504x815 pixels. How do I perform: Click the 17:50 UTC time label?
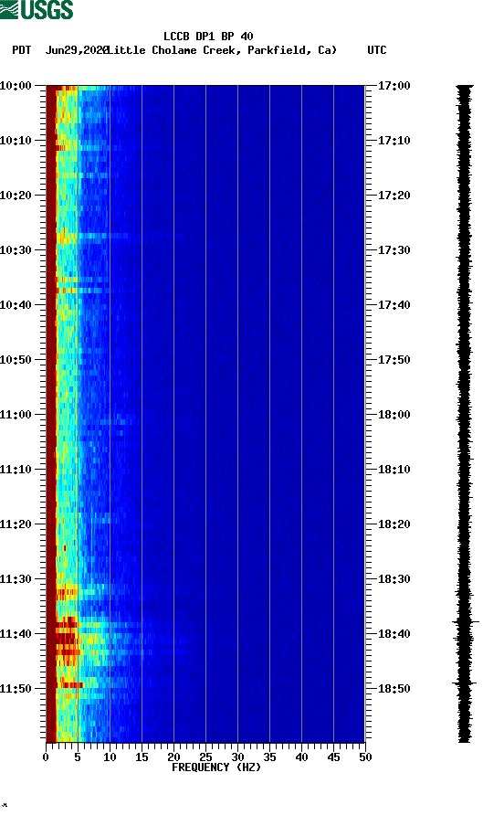[394, 360]
